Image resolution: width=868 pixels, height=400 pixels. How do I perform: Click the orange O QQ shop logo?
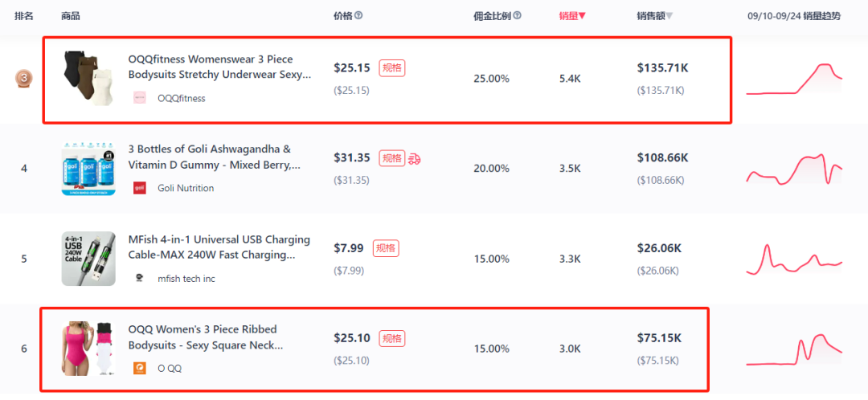tap(140, 368)
